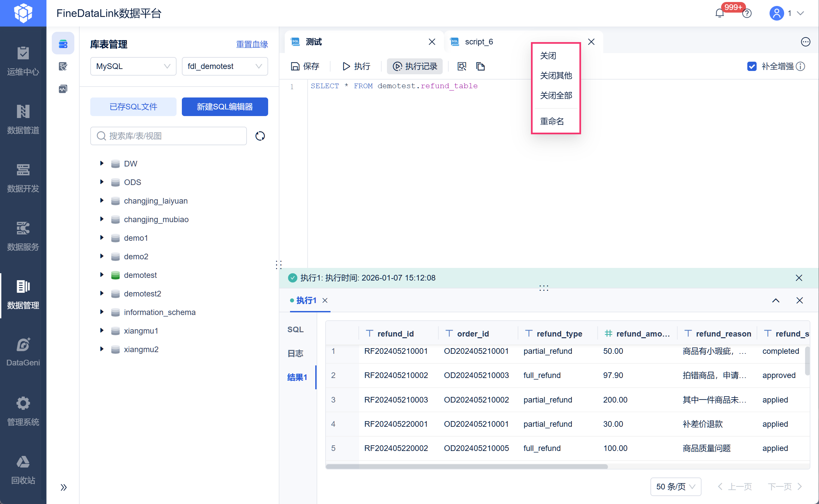Image resolution: width=819 pixels, height=504 pixels.
Task: Toggle the 补全增强 checkbox
Action: [x=752, y=66]
